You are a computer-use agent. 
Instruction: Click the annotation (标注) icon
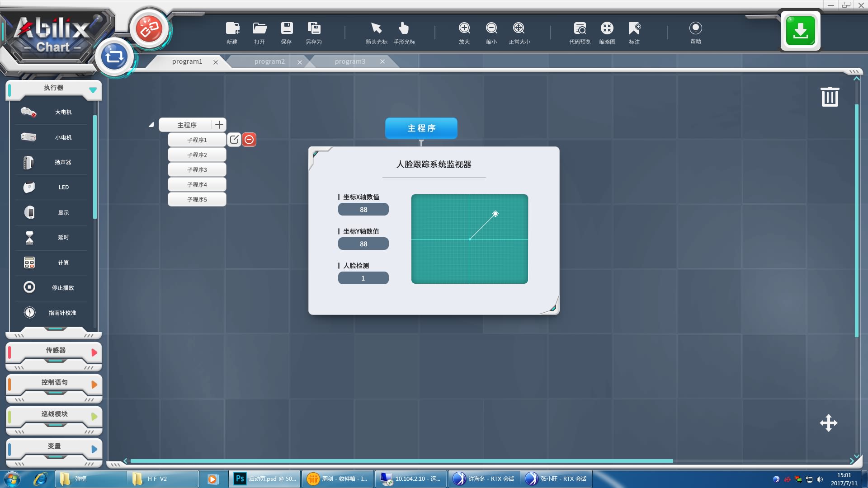click(634, 28)
